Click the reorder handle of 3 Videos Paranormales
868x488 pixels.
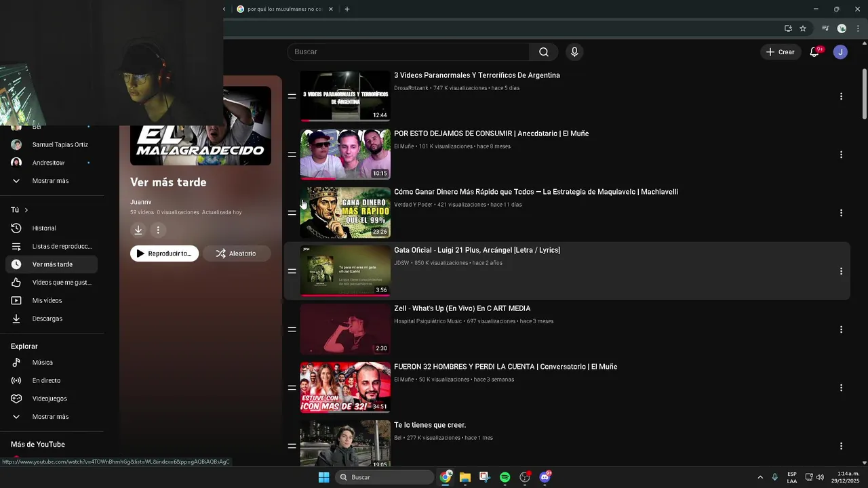point(292,96)
